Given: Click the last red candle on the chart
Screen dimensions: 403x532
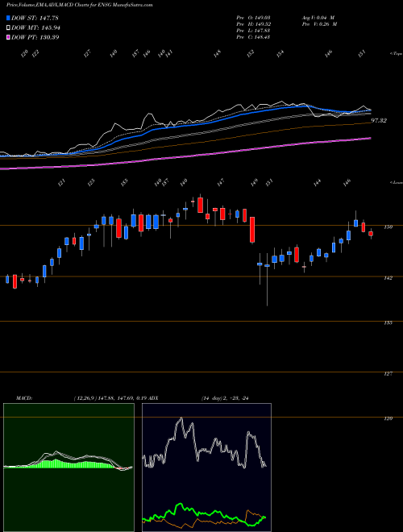Looking at the screenshot, I should pos(371,234).
